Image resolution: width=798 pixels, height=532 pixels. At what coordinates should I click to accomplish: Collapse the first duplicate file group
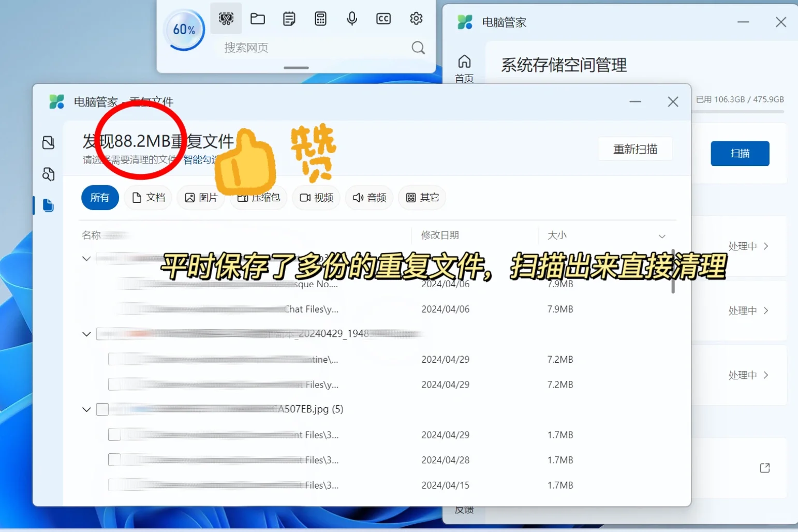[86, 258]
